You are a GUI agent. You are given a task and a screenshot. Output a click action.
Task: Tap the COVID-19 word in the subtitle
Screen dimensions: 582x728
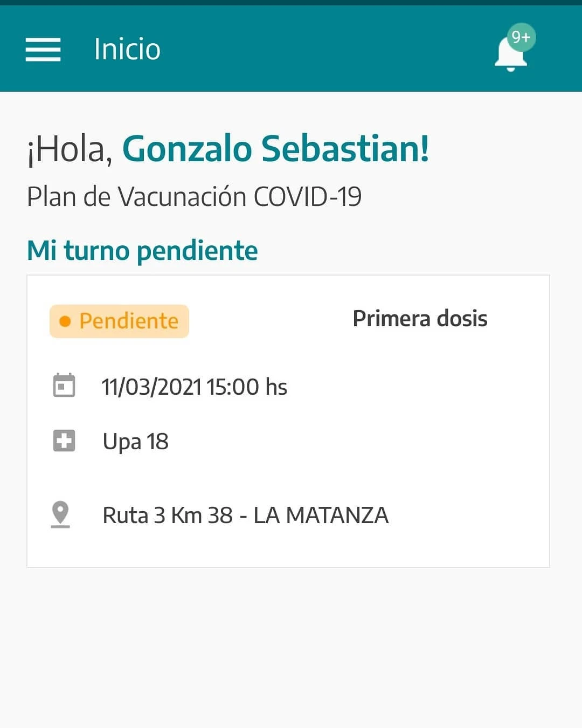pyautogui.click(x=308, y=197)
